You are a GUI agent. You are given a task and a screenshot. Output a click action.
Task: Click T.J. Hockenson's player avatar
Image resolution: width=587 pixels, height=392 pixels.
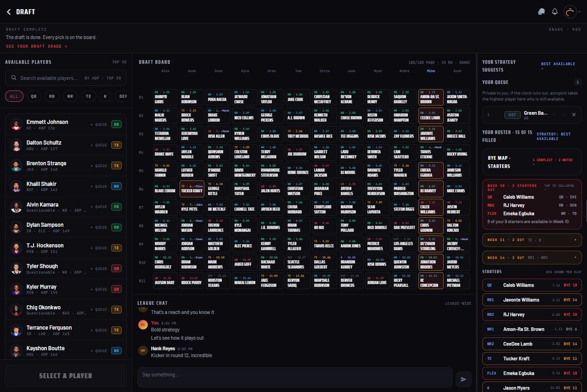(17, 248)
